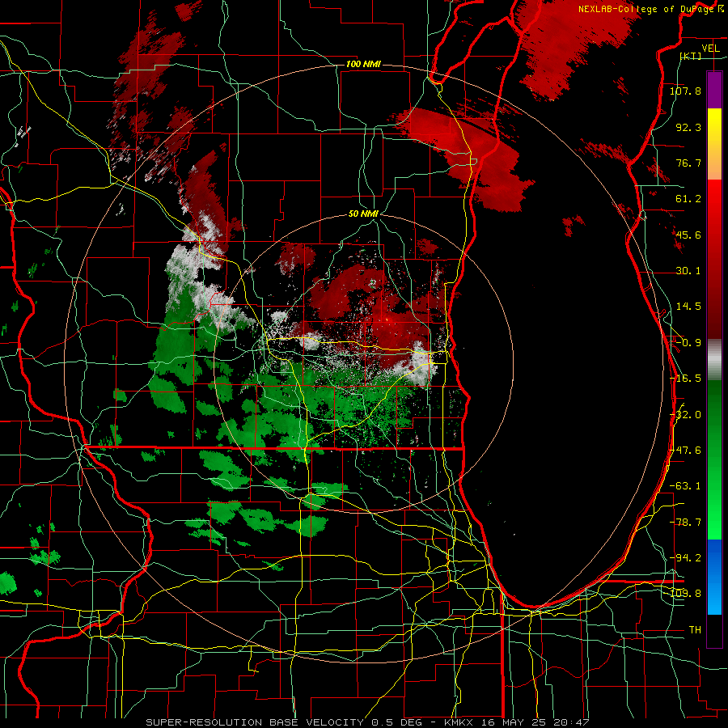Viewport: 728px width, 728px height.
Task: Click the TH label on legend
Action: tap(695, 630)
